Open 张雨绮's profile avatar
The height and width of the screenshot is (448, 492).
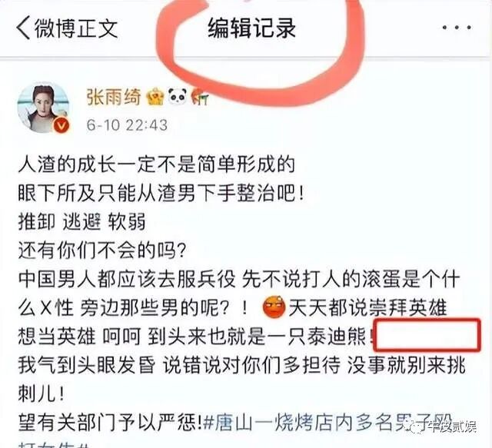click(x=43, y=108)
